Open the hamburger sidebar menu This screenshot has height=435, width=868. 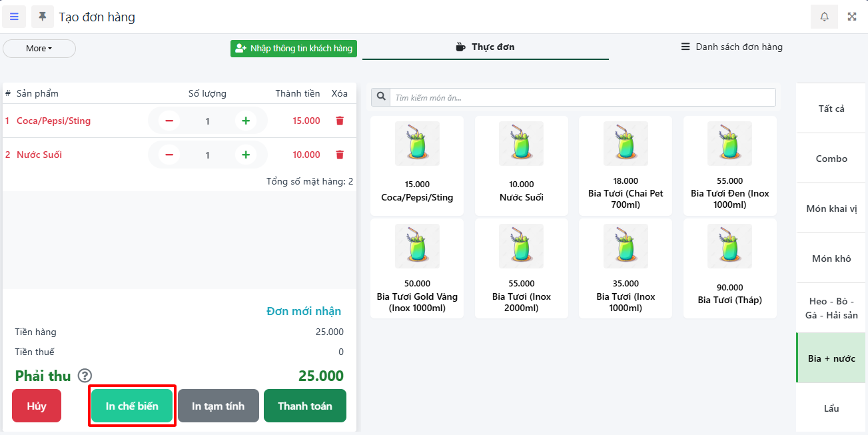tap(14, 17)
